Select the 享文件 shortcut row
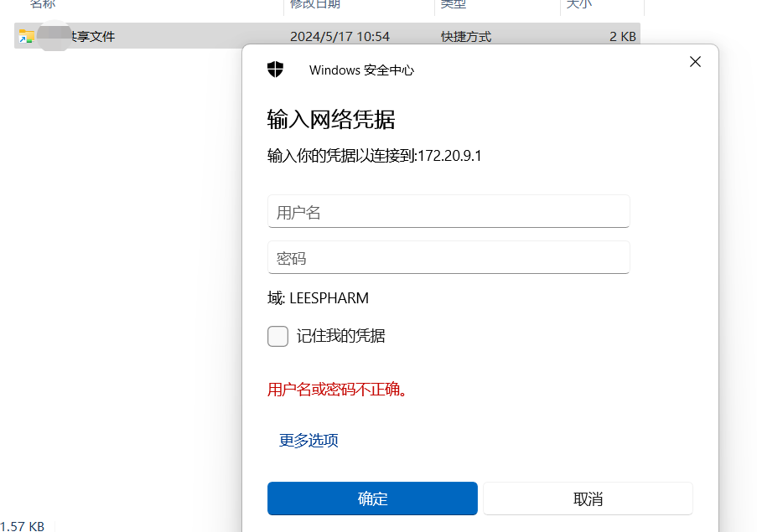Image resolution: width=757 pixels, height=532 pixels. (327, 36)
